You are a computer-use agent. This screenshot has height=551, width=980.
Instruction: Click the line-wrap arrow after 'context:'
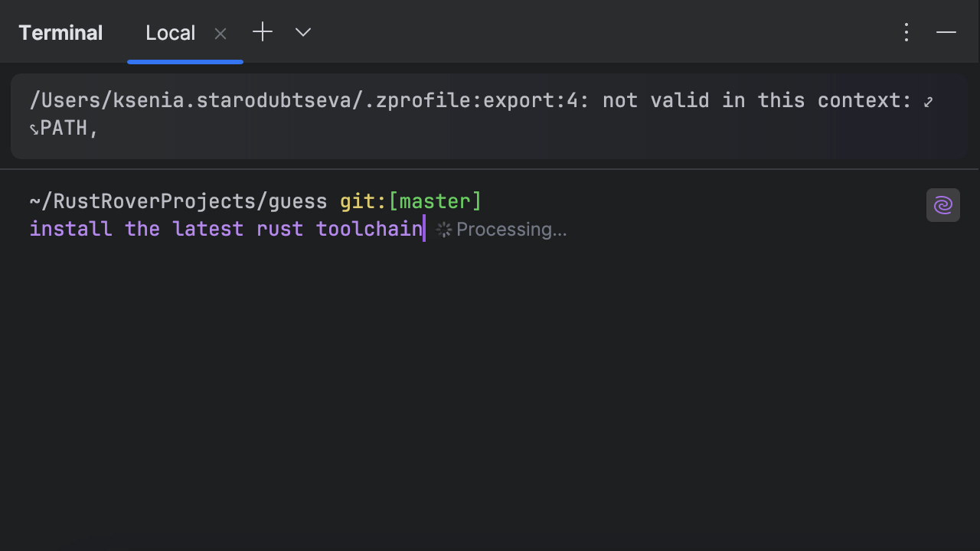(x=928, y=102)
